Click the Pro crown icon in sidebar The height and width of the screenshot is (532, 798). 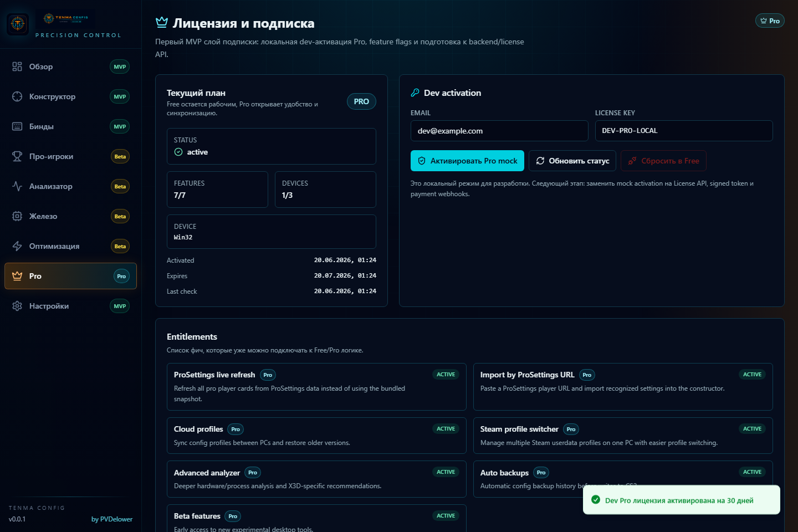pyautogui.click(x=17, y=276)
